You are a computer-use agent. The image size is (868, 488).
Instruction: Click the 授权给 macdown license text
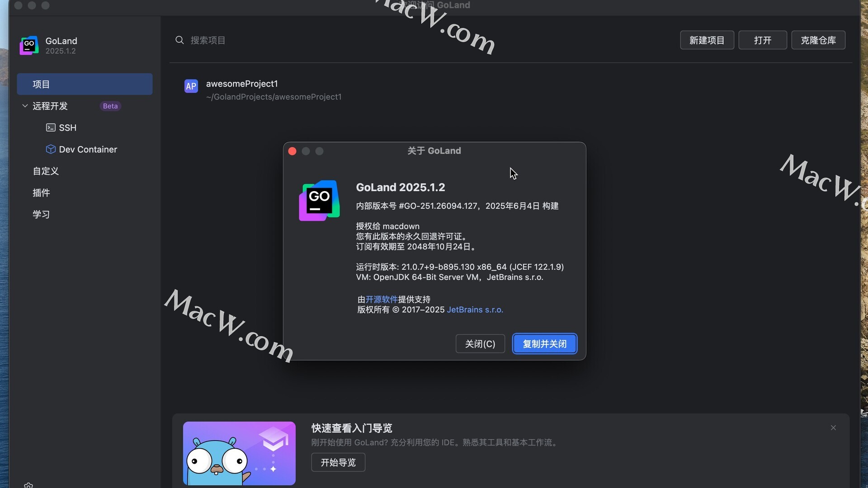(x=387, y=226)
